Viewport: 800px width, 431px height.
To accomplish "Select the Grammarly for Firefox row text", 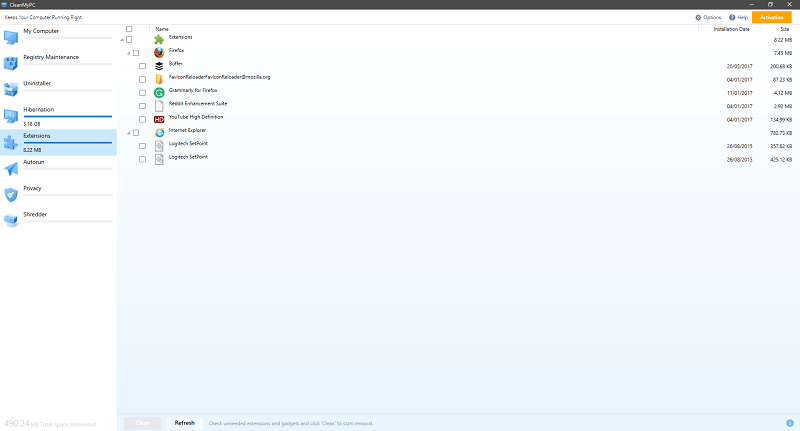I will pos(193,90).
